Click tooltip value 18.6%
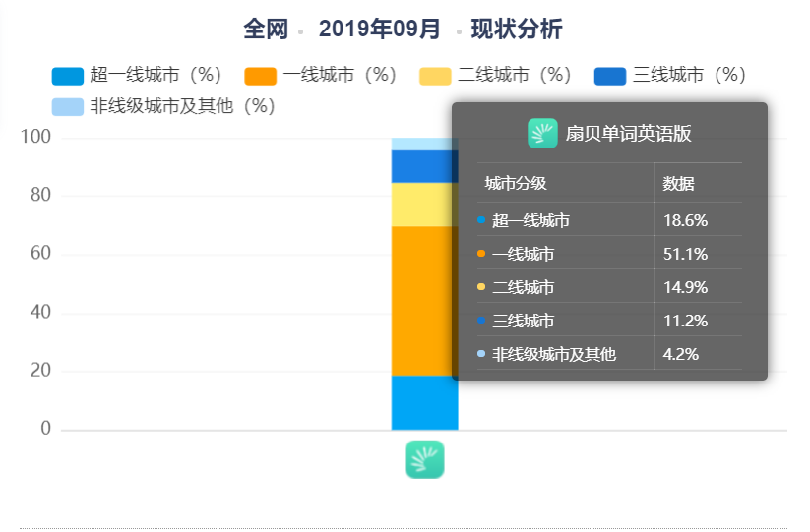 tap(686, 220)
